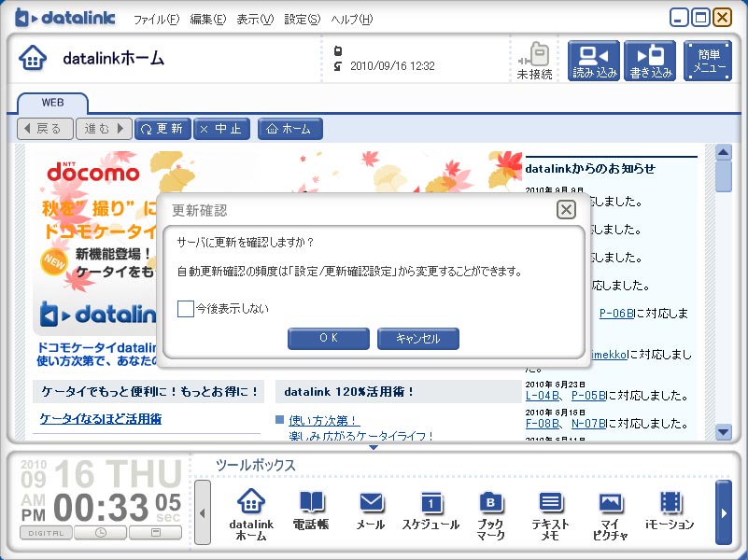Viewport: 748px width, 560px height.
Task: Open the ヘルプ(H) menu
Action: click(351, 20)
